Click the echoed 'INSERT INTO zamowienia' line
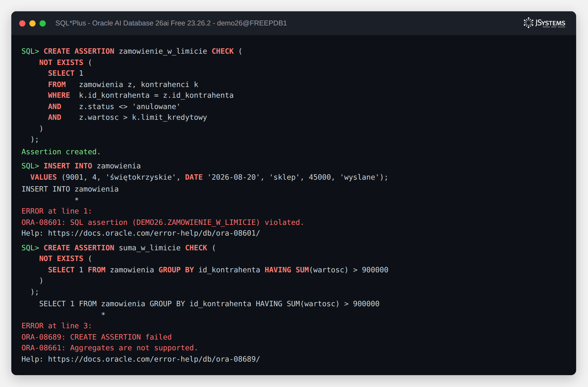The width and height of the screenshot is (588, 387). 70,189
